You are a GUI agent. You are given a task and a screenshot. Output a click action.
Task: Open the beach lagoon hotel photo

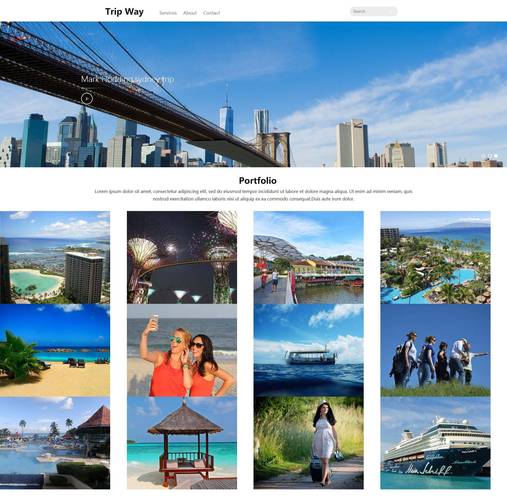coord(55,257)
